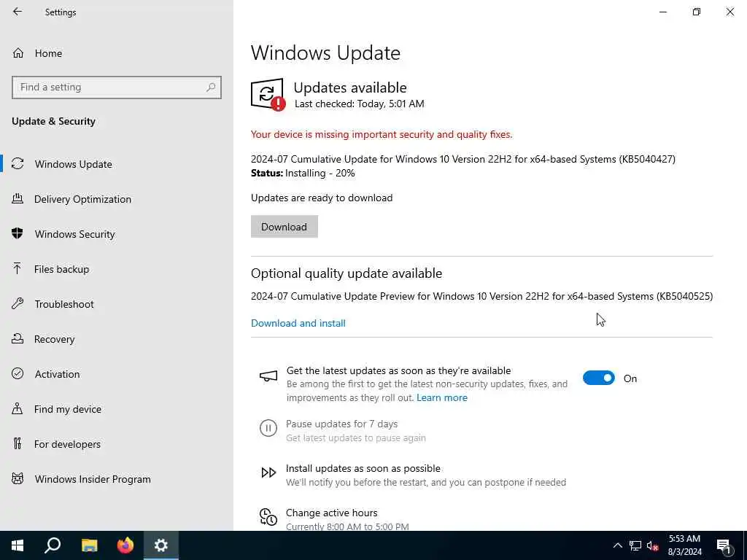Click Optional quality update available heading
The width and height of the screenshot is (747, 560).
(x=347, y=273)
